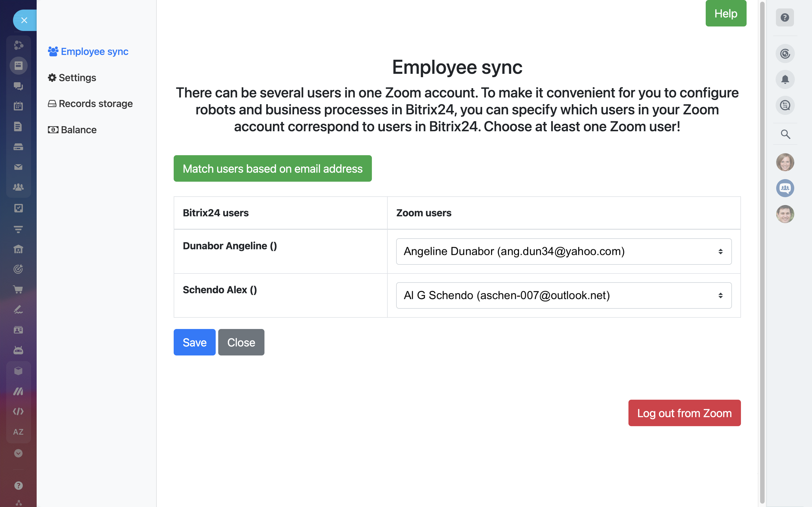Click the notifications bell icon

pyautogui.click(x=785, y=79)
